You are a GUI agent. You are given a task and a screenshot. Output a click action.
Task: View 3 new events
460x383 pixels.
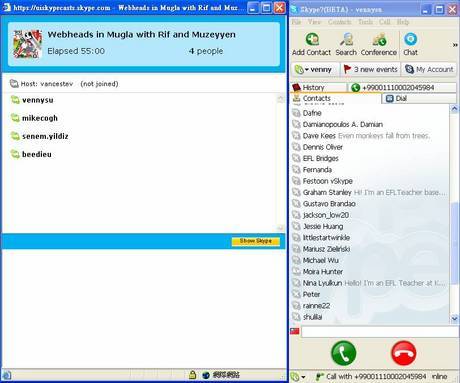click(x=370, y=69)
